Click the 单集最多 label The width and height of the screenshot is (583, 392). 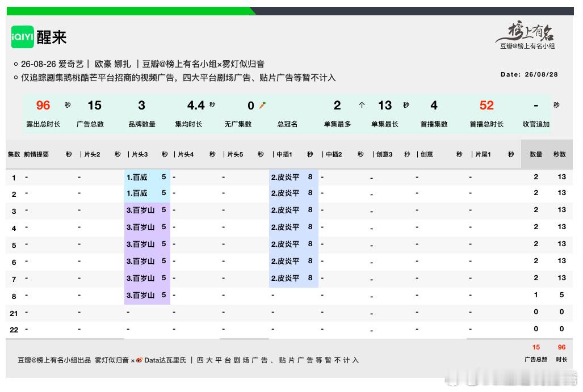point(337,124)
